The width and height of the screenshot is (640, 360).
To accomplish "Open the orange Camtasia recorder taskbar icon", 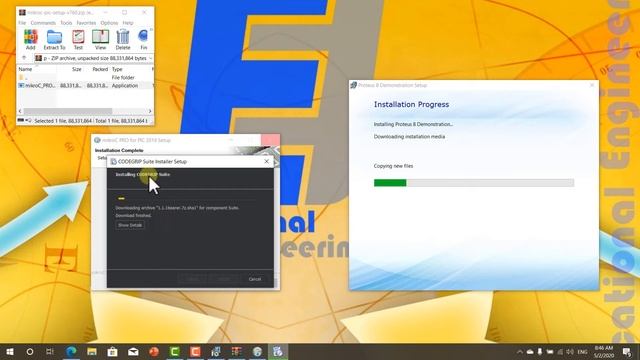I will click(x=195, y=351).
